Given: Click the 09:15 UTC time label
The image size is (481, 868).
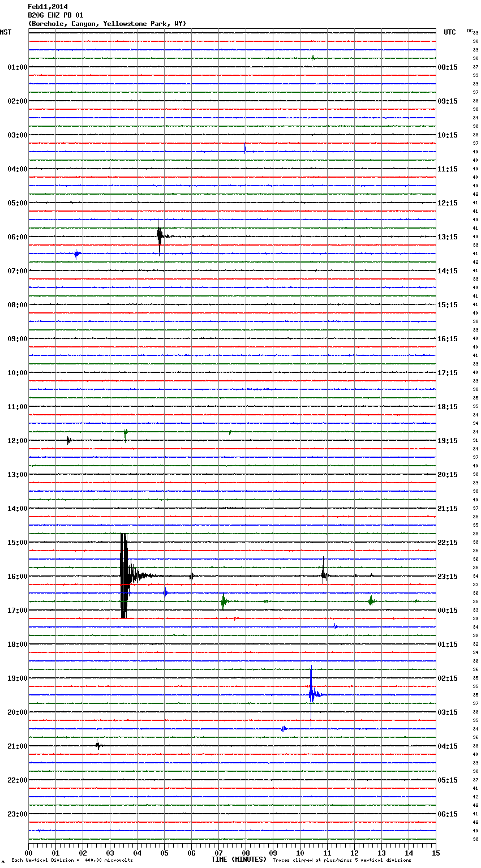Looking at the screenshot, I should point(448,101).
